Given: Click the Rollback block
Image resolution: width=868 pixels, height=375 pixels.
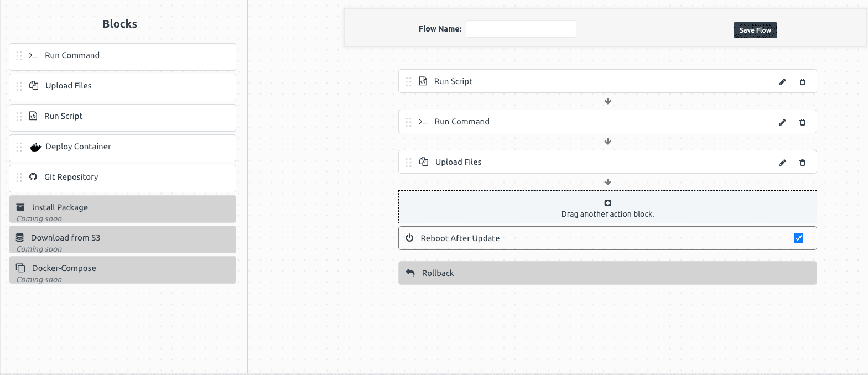Looking at the screenshot, I should pyautogui.click(x=607, y=273).
